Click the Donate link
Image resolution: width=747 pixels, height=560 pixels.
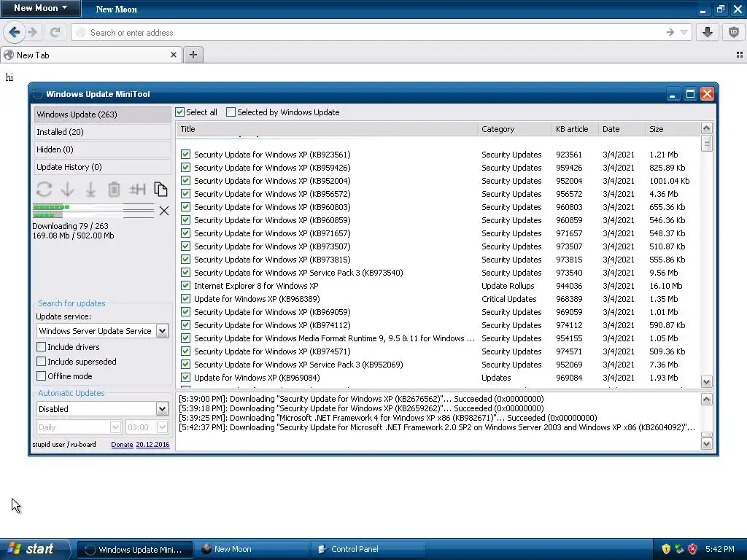122,444
